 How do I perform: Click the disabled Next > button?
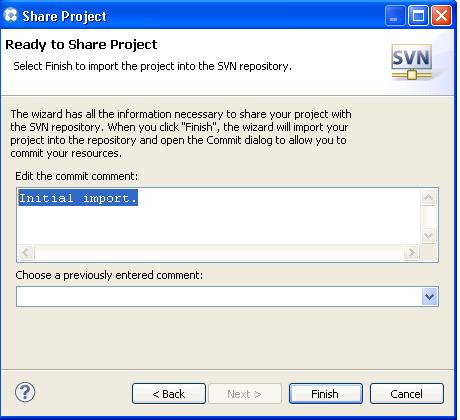coord(245,394)
